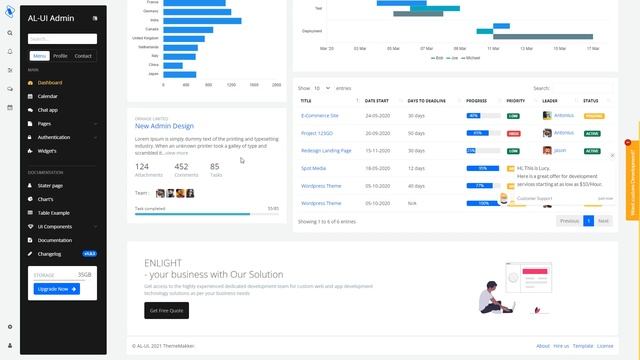Click the Widget's menu icon
Viewport: 640px width, 360px height.
point(30,151)
